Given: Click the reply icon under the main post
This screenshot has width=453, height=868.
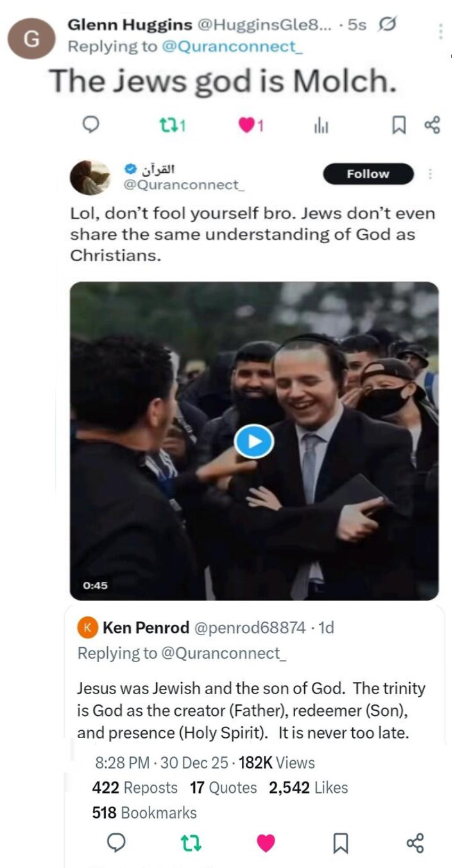Looking at the screenshot, I should [x=116, y=842].
